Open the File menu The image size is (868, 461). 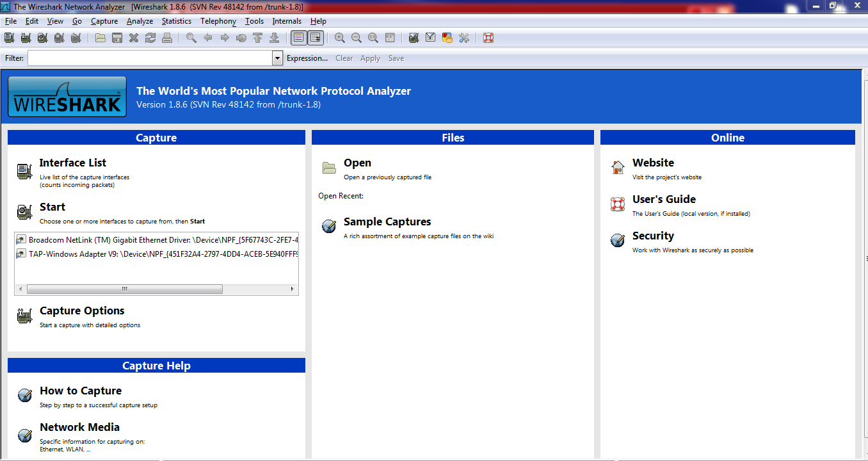click(11, 21)
